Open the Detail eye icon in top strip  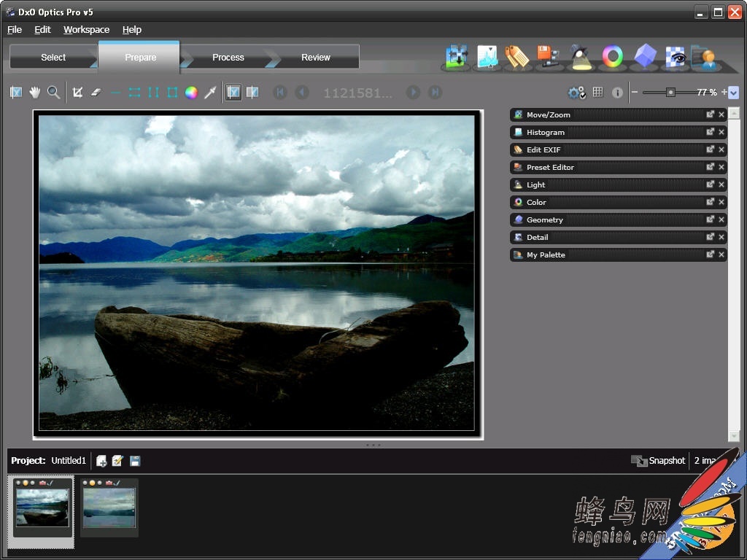pos(676,58)
